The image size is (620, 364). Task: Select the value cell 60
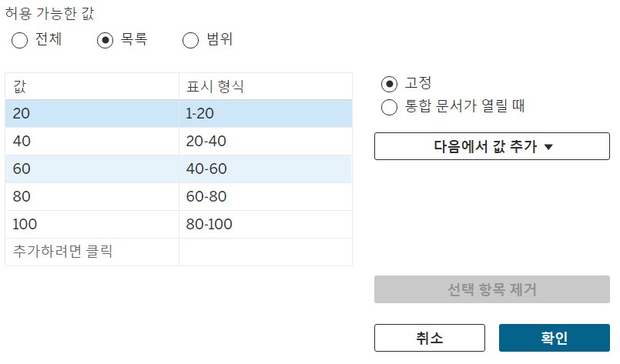click(92, 169)
